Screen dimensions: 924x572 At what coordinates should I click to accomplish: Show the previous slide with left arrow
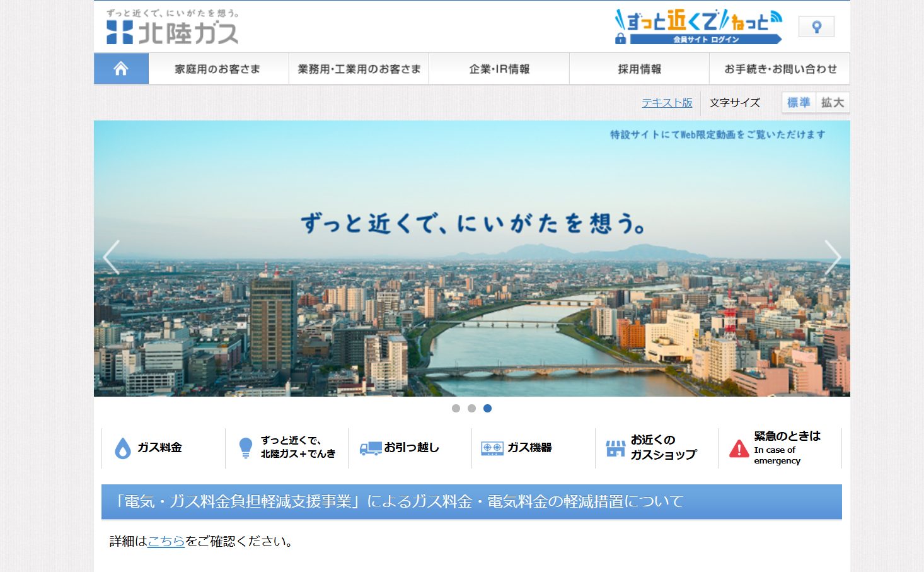111,257
